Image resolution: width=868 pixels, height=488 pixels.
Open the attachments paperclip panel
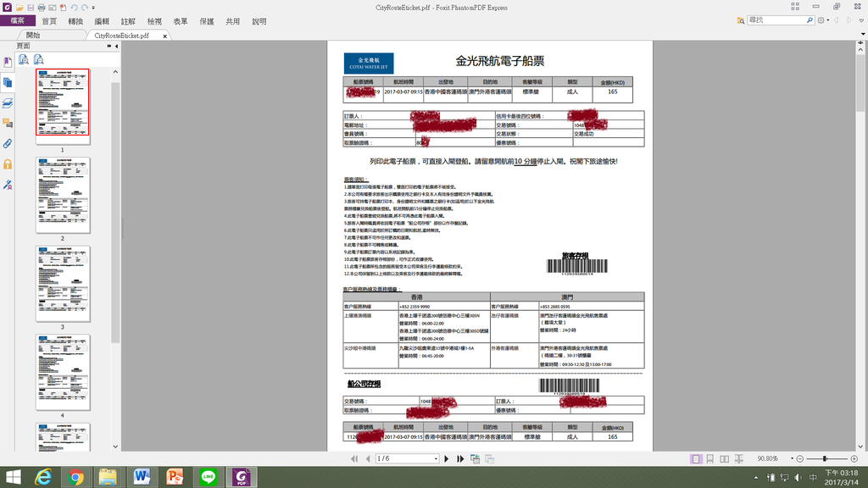click(x=7, y=143)
